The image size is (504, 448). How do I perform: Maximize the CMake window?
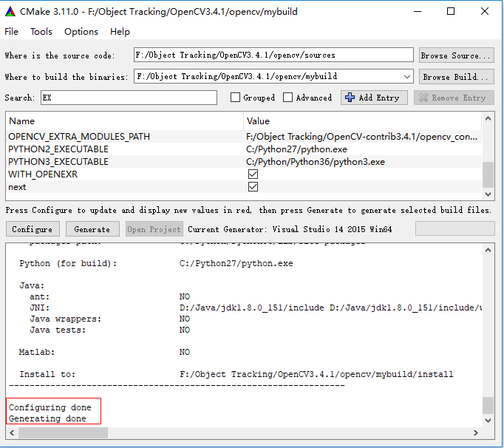[x=451, y=12]
